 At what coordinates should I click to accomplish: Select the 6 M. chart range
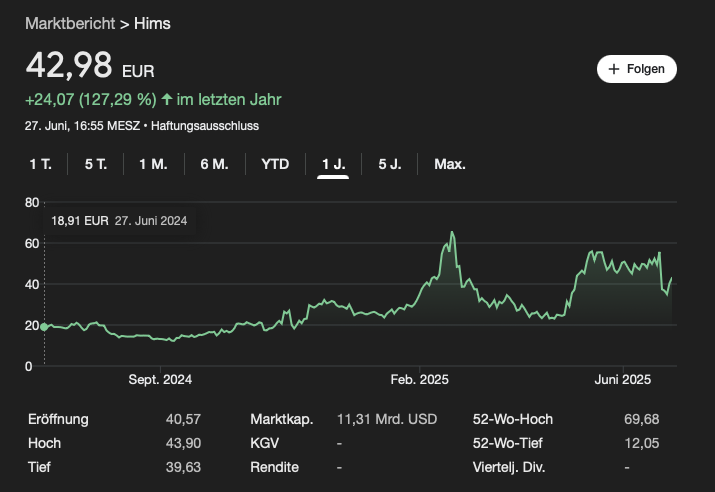[214, 164]
